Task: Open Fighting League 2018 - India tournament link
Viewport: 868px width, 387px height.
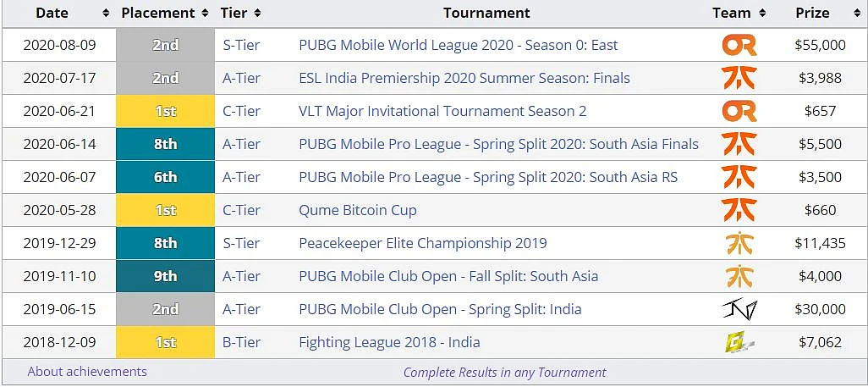Action: pyautogui.click(x=389, y=342)
